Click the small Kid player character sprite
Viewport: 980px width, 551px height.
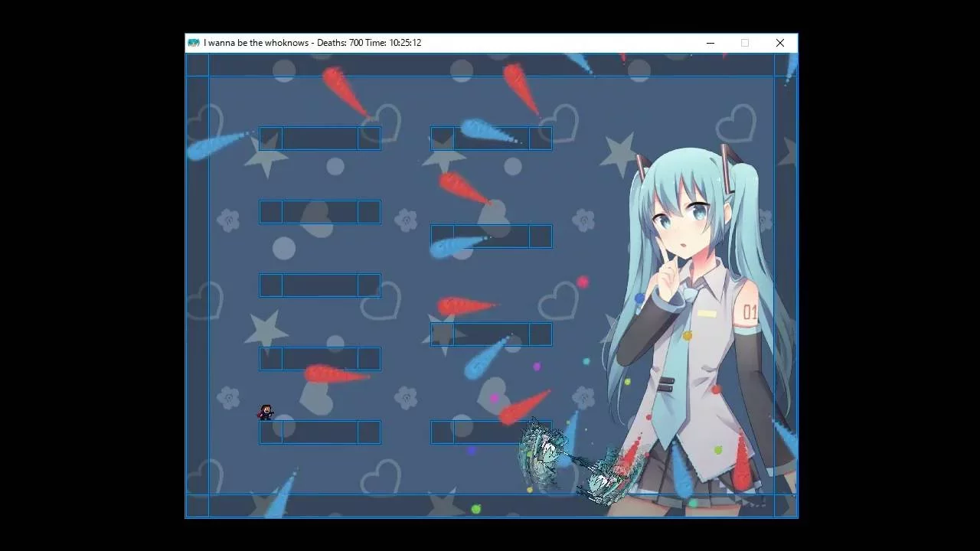click(266, 412)
